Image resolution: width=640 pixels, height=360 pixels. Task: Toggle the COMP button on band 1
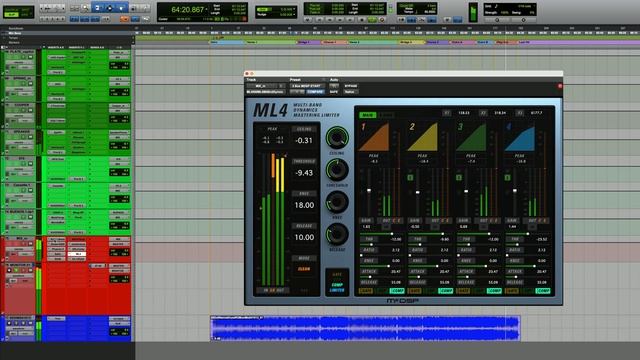click(x=397, y=291)
